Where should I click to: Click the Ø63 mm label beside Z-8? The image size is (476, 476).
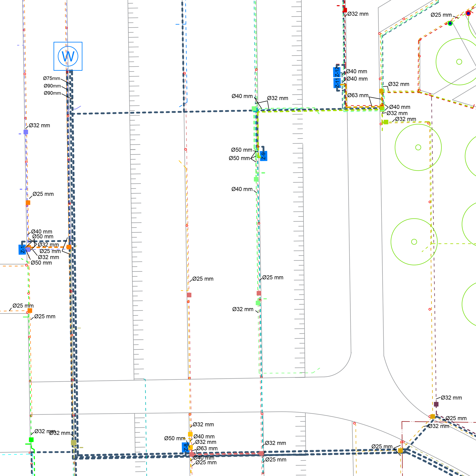pos(207,448)
